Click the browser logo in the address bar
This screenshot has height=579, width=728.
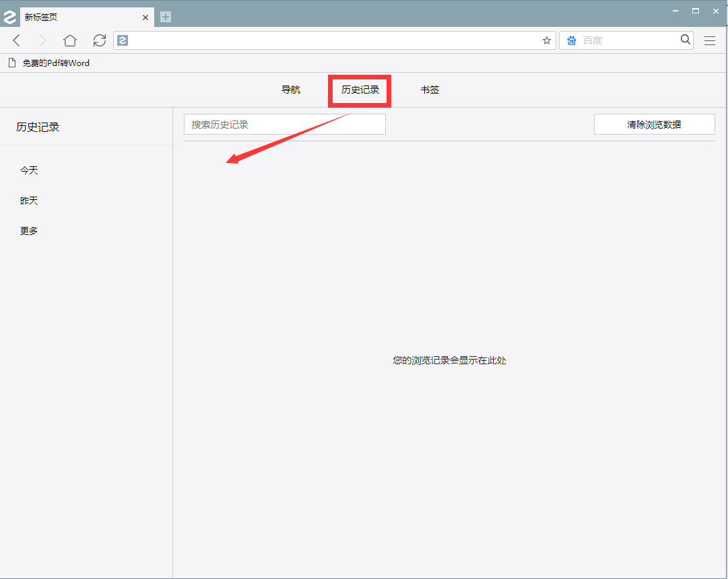123,40
